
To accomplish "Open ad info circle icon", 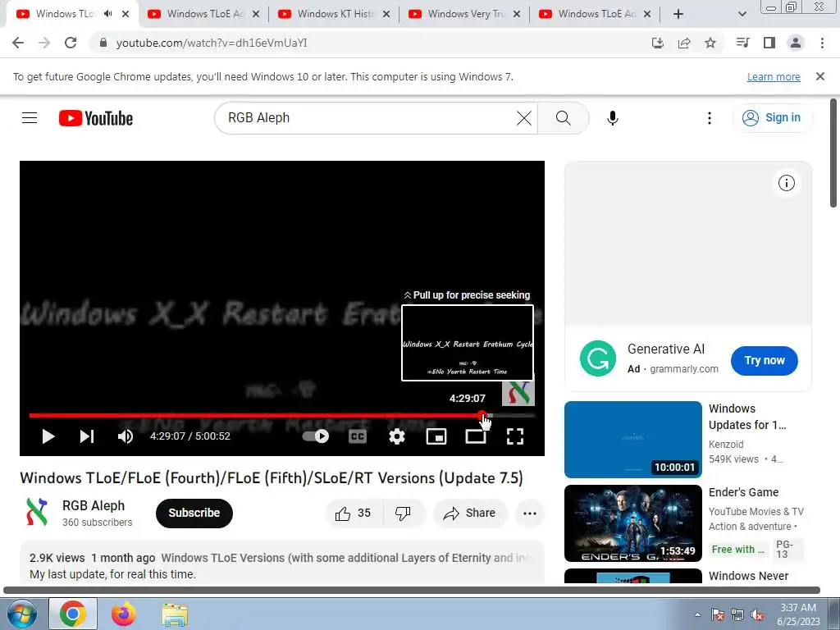I will click(787, 183).
